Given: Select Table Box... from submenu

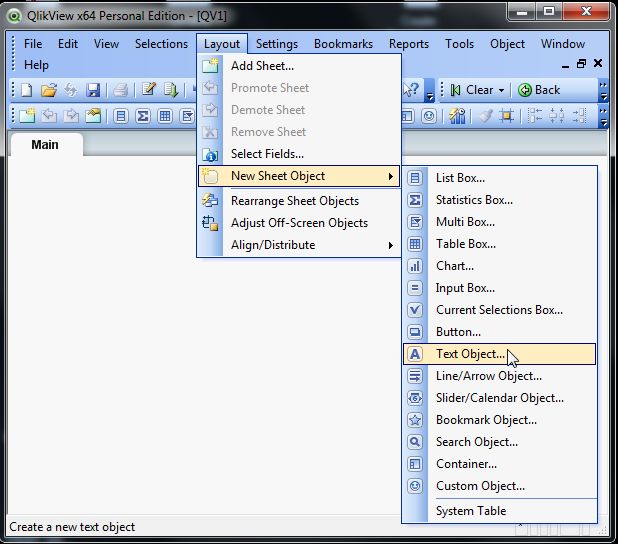Looking at the screenshot, I should (499, 244).
